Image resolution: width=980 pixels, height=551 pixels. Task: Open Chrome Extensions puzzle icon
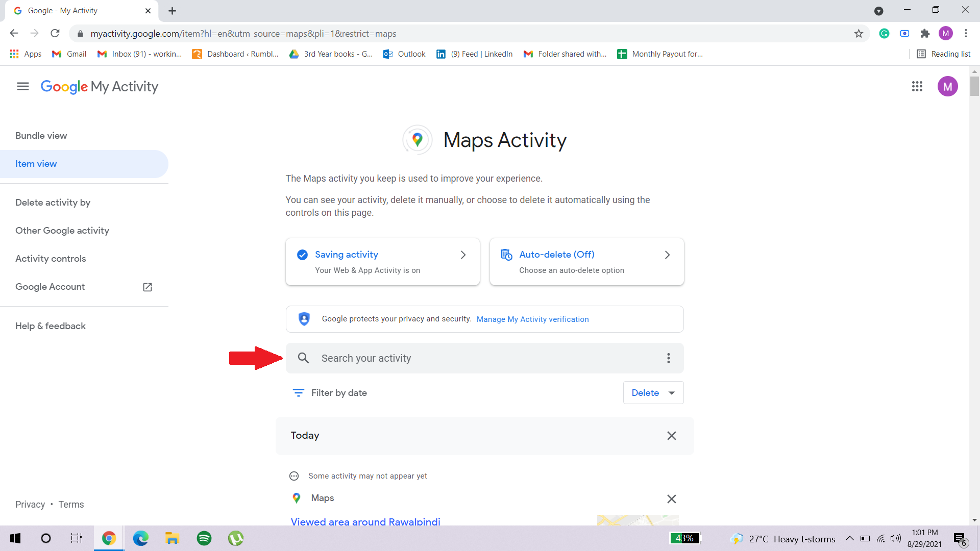pos(925,34)
